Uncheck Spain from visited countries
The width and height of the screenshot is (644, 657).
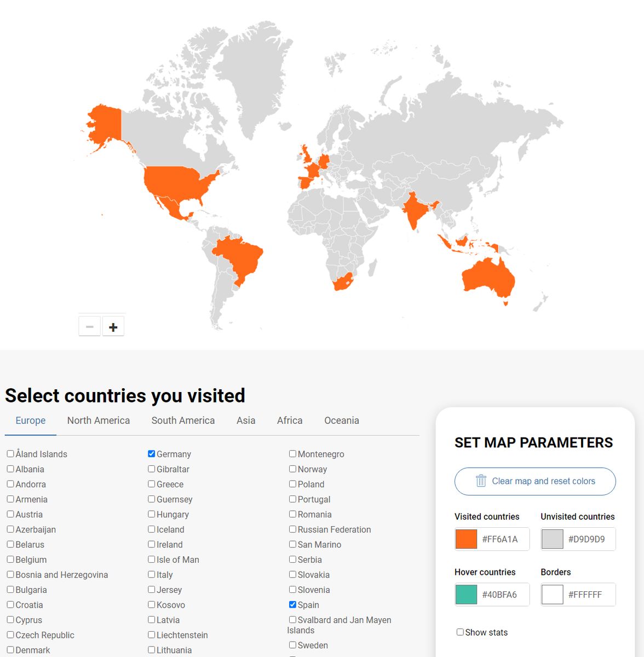(x=292, y=604)
